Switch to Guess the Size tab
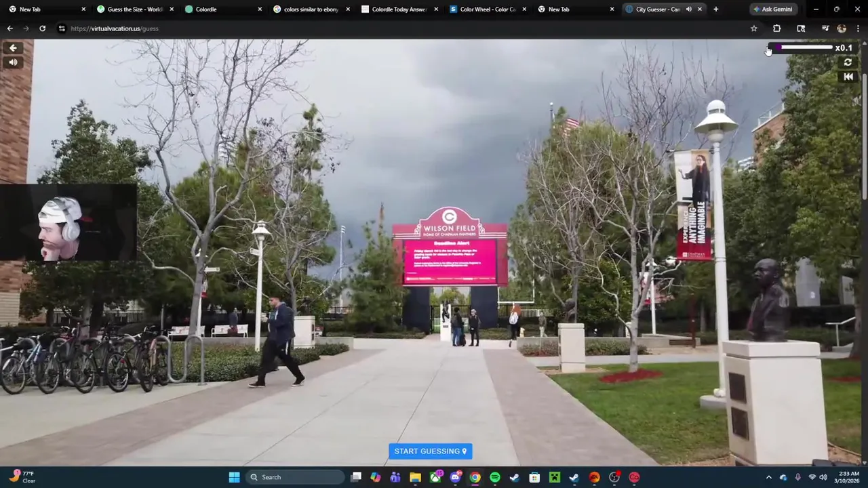 (x=135, y=9)
